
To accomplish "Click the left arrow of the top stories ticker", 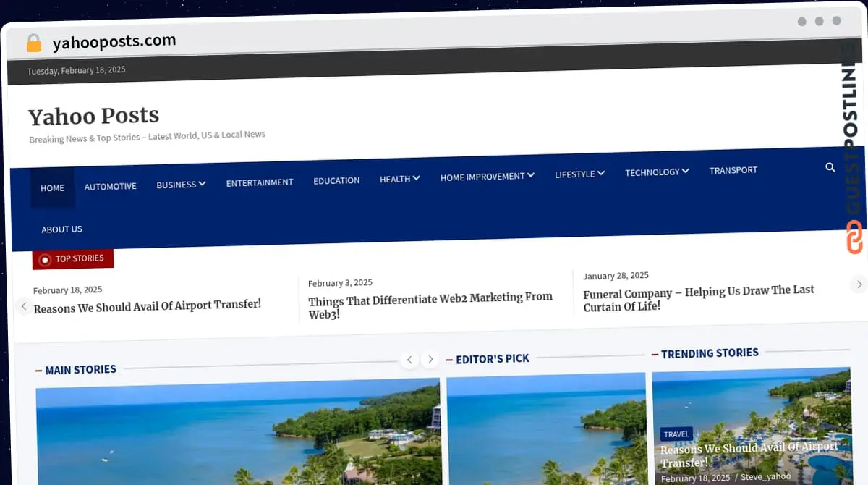I will click(x=23, y=306).
